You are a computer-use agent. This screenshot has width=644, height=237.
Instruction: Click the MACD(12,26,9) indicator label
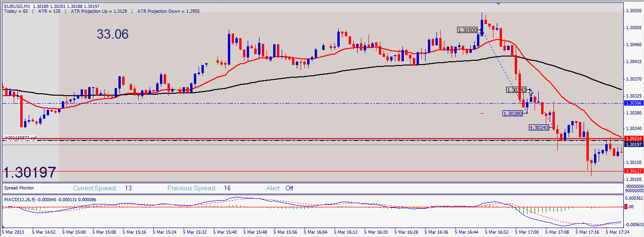[x=23, y=199]
